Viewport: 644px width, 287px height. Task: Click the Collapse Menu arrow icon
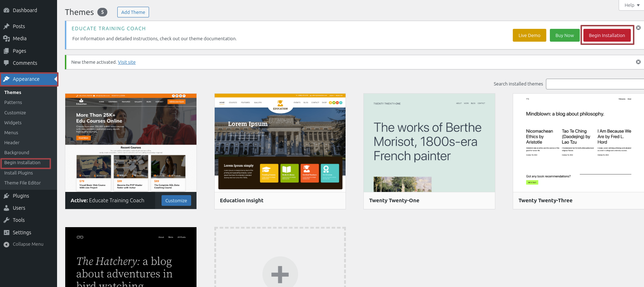[6, 244]
